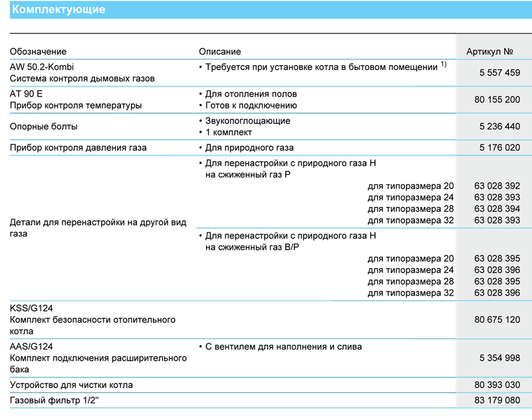Click the 'Комплектующие' section heading
532x420 pixels.
pyautogui.click(x=59, y=9)
